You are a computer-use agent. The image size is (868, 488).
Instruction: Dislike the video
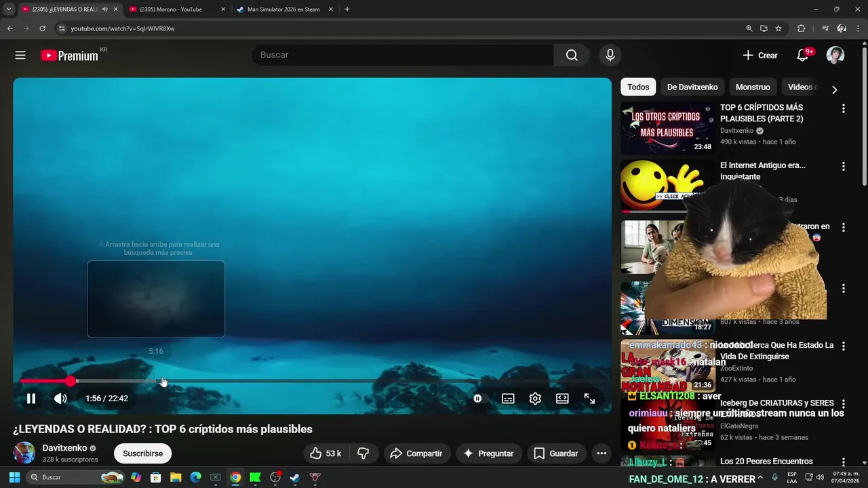click(363, 453)
